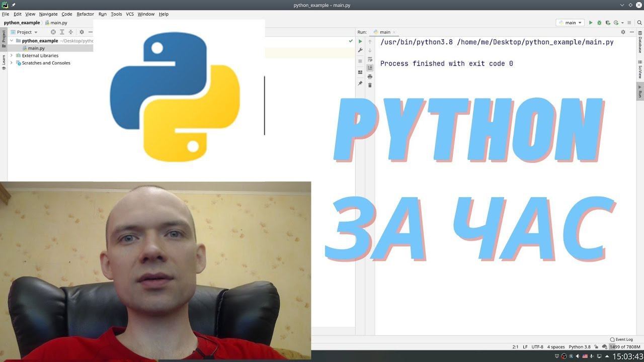This screenshot has width=644, height=362.
Task: Collapse all in Project panel
Action: tap(70, 32)
